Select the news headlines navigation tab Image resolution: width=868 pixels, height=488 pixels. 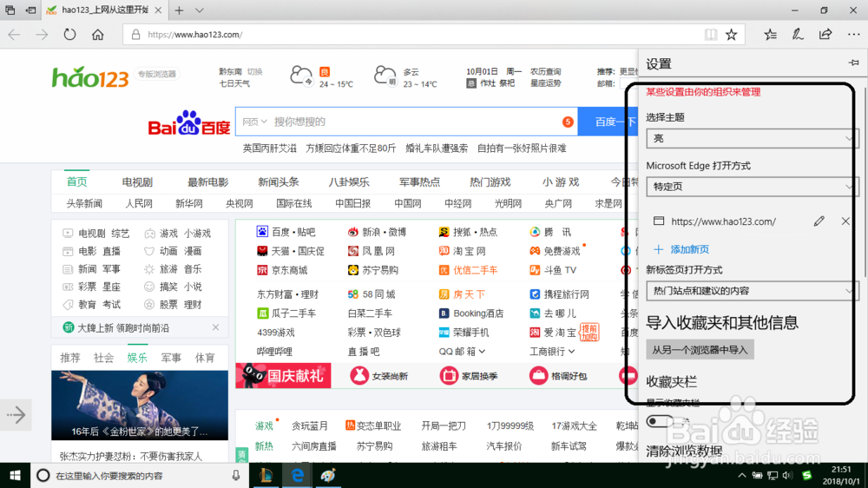pos(278,181)
